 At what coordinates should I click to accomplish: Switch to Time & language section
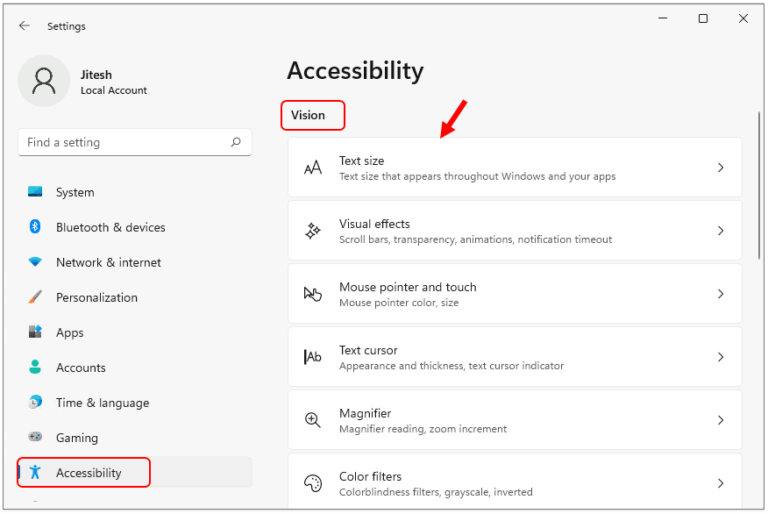tap(102, 403)
